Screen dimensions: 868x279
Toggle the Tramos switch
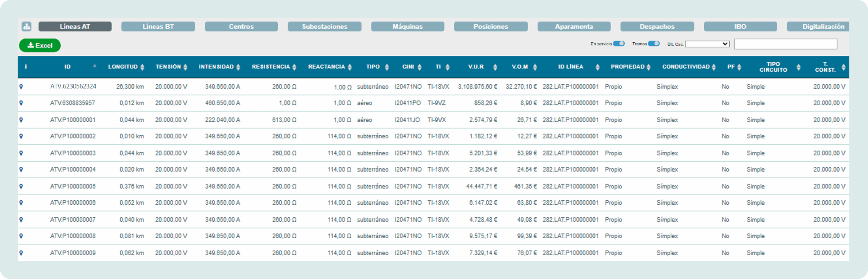coord(654,44)
